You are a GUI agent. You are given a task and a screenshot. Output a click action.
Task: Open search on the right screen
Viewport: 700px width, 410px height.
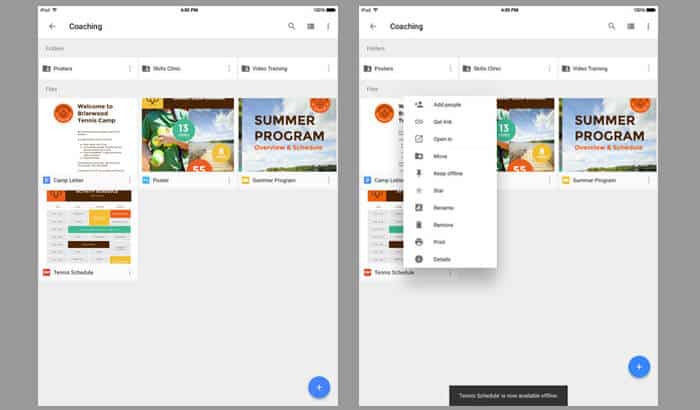612,26
